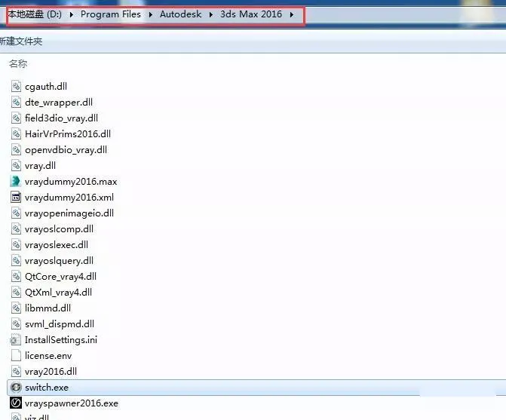Select file name switch.exe
This screenshot has height=420, width=506.
click(47, 387)
